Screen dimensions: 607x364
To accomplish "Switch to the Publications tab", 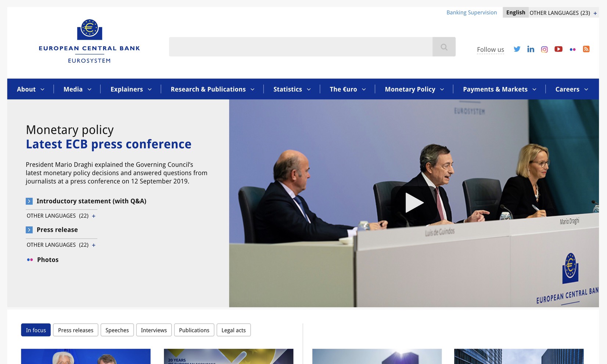I will pos(194,330).
